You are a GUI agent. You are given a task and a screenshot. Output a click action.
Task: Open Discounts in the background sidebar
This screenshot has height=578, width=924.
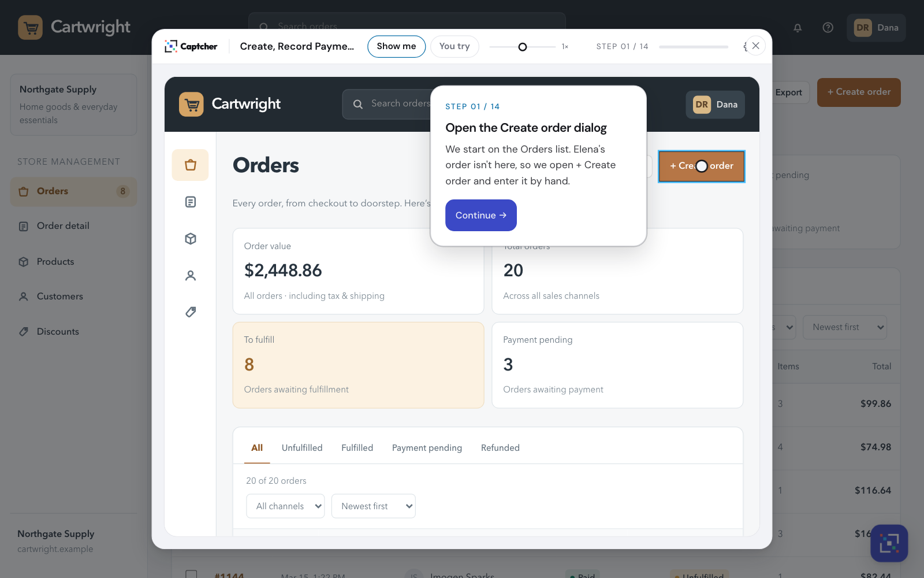click(x=74, y=332)
